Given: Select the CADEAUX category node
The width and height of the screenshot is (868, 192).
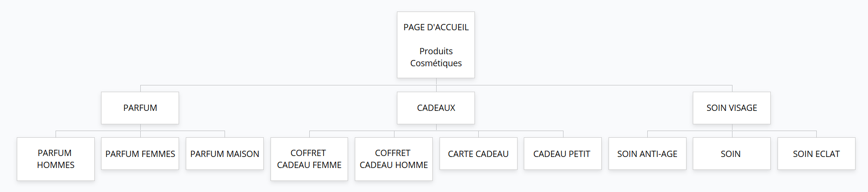Looking at the screenshot, I should pyautogui.click(x=436, y=108).
